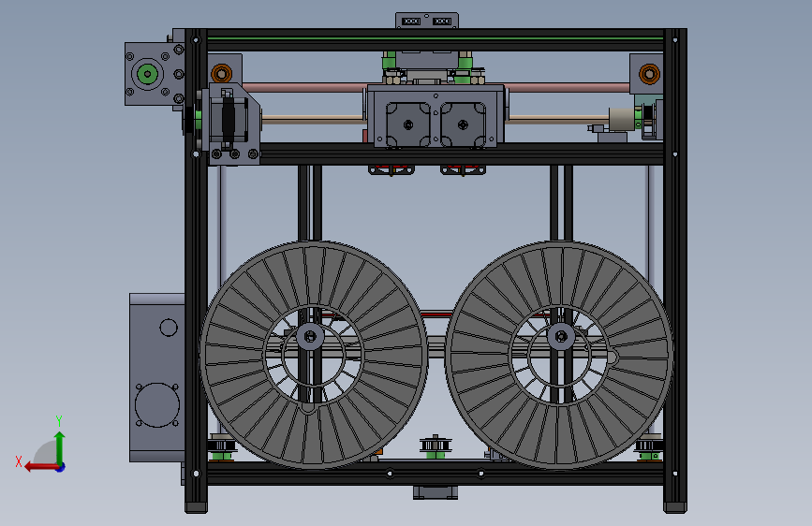Click the red X axis arrow of the triad

(41, 467)
